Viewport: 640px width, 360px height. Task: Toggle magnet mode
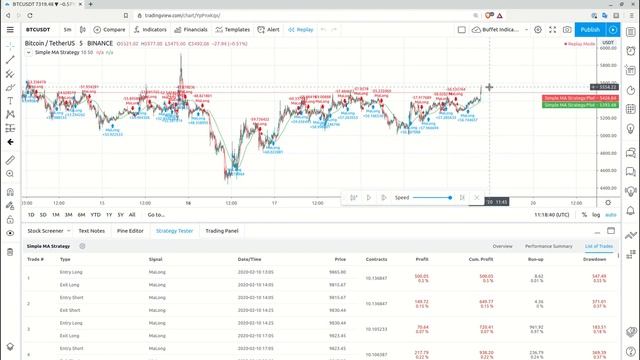point(10,192)
